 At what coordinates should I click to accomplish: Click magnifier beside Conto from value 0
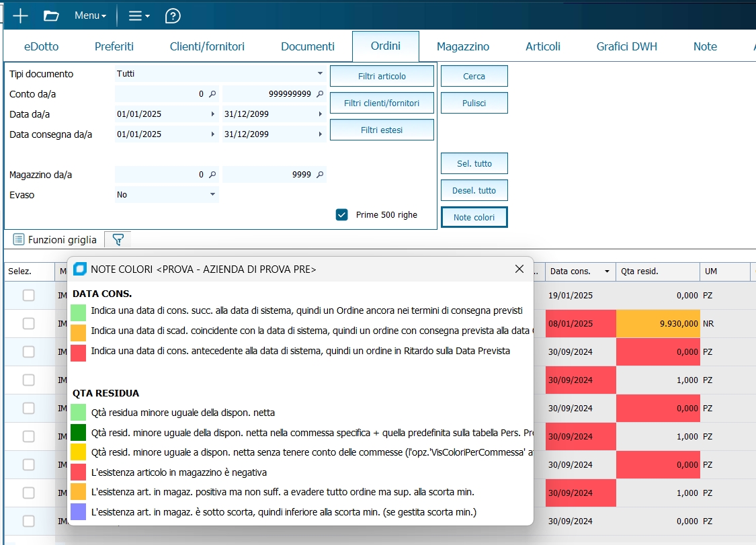tap(212, 94)
